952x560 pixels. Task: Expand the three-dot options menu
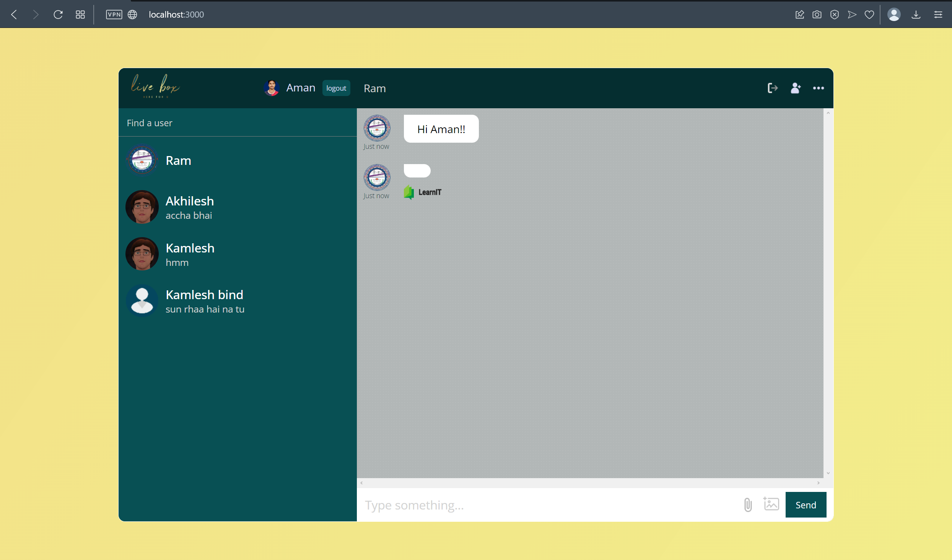(x=819, y=88)
